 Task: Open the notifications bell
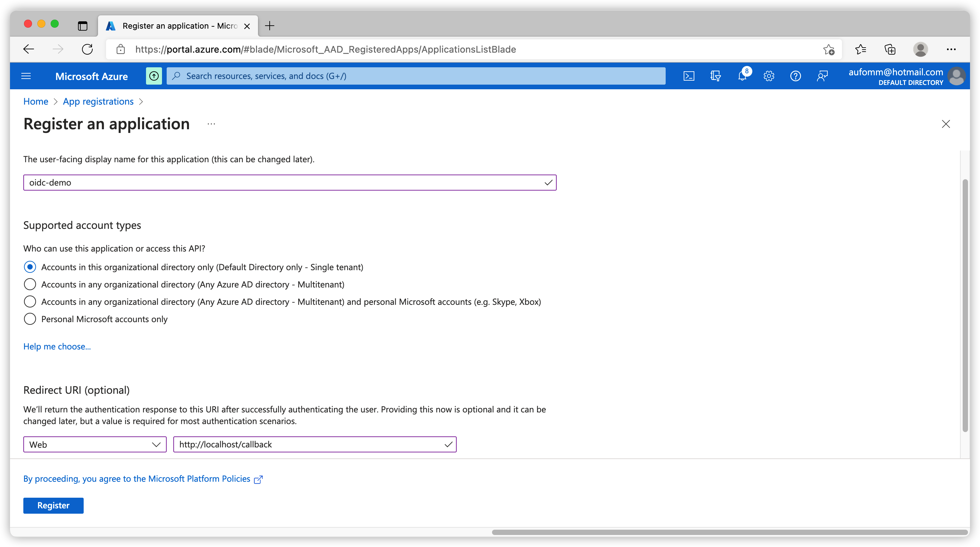click(742, 76)
